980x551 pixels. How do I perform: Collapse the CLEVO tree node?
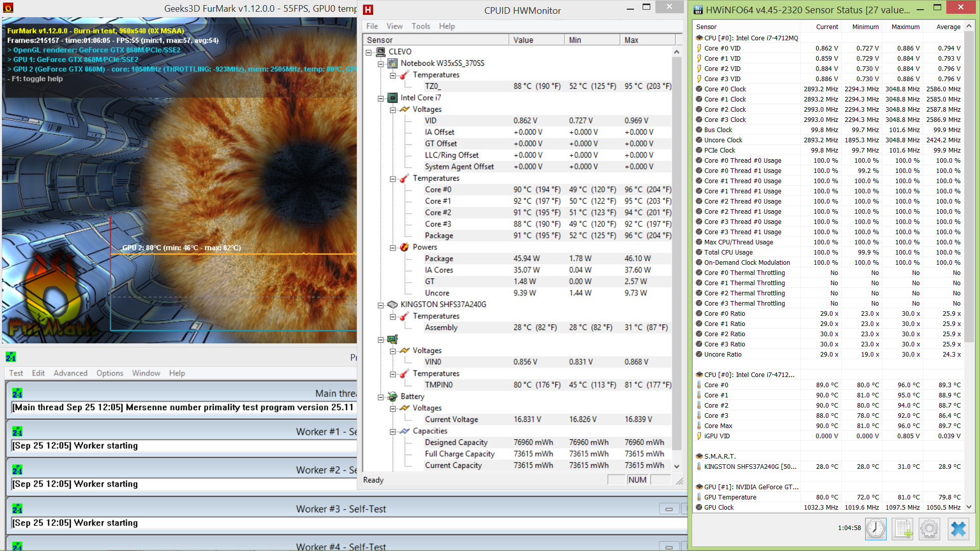pyautogui.click(x=369, y=52)
